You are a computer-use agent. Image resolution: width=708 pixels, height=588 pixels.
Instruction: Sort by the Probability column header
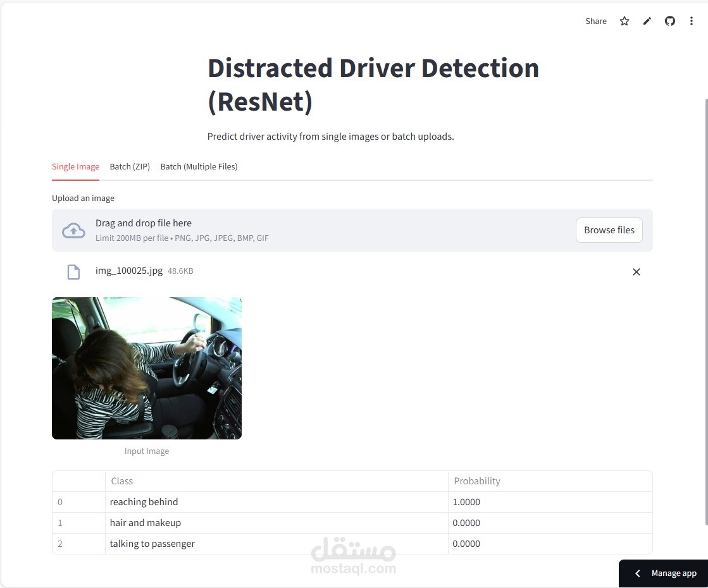coord(550,481)
